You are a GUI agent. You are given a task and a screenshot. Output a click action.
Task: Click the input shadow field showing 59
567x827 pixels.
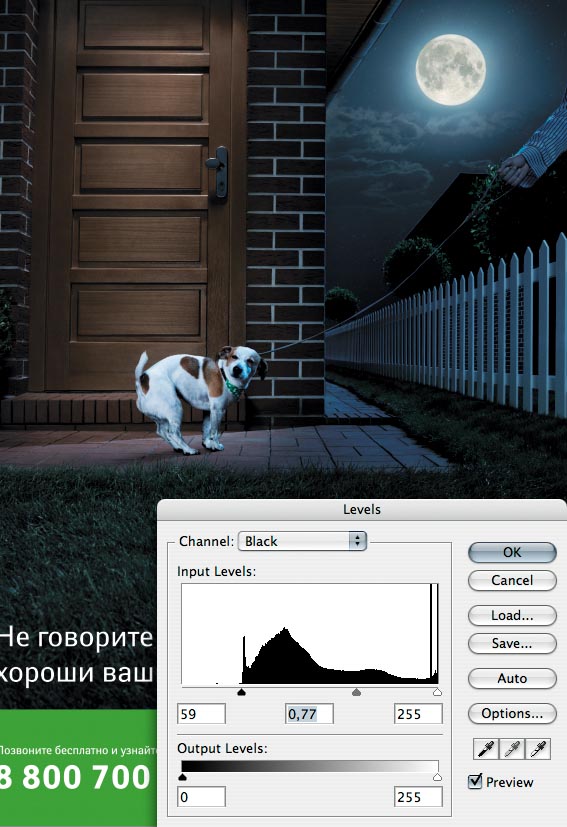(201, 714)
